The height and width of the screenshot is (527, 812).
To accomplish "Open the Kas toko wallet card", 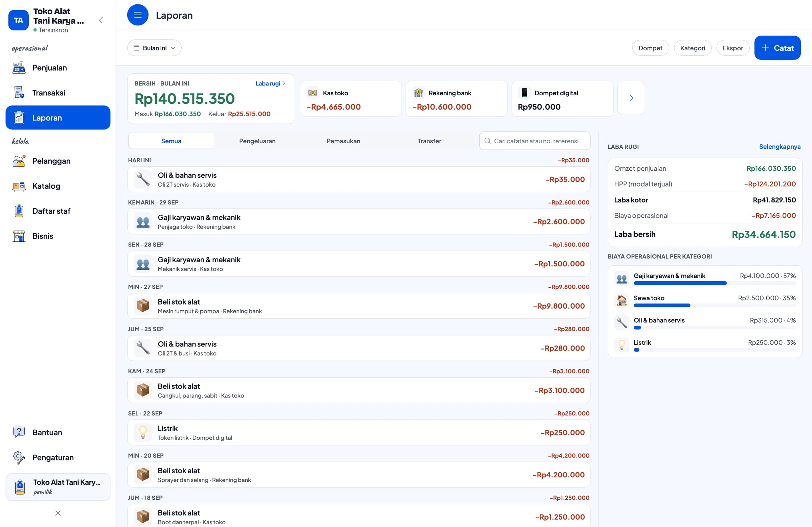I will point(351,99).
